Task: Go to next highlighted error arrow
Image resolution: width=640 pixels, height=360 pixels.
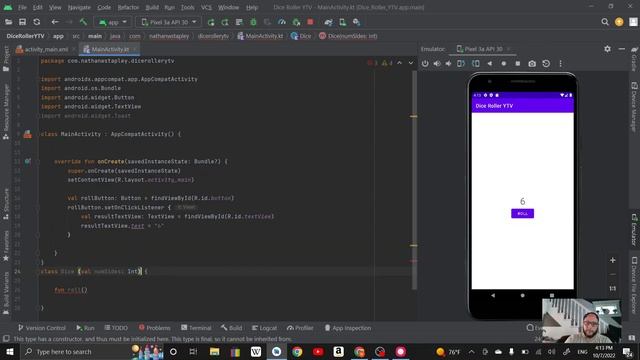Action: [x=411, y=63]
